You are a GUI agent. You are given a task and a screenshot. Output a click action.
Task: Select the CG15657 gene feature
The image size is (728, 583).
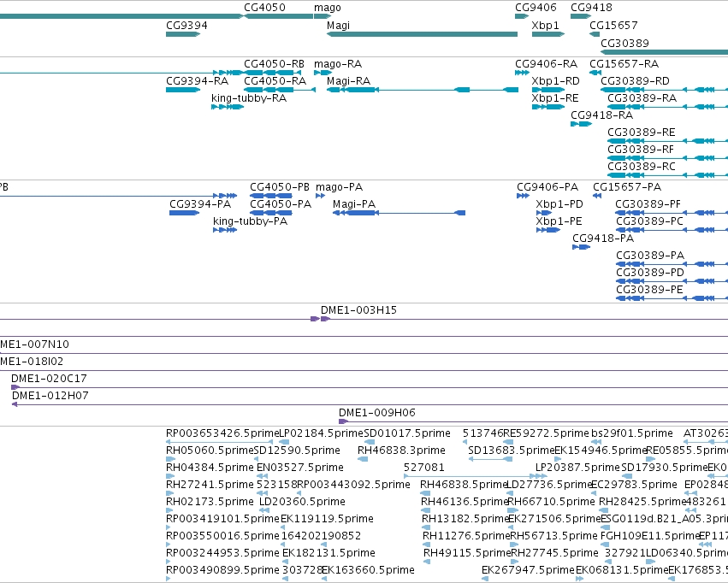[595, 34]
